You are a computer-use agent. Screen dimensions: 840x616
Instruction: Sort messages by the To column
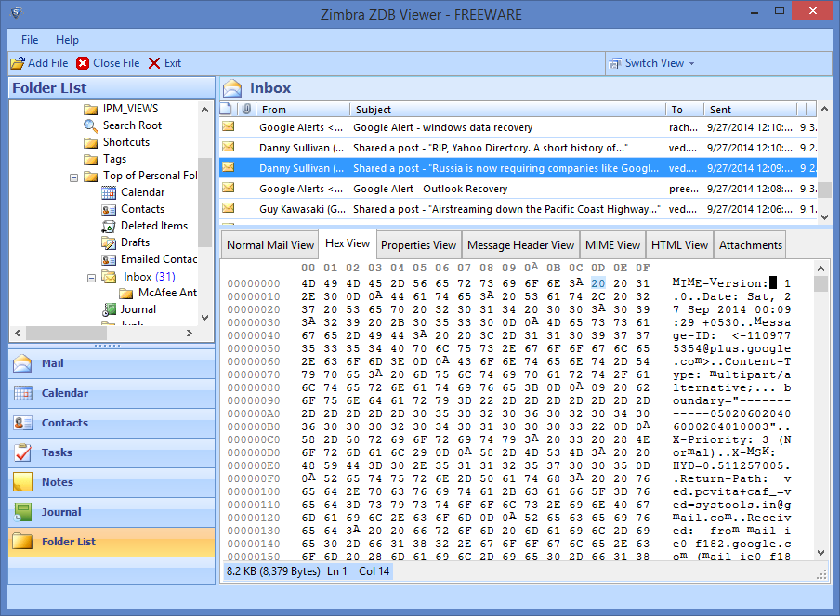pyautogui.click(x=684, y=110)
